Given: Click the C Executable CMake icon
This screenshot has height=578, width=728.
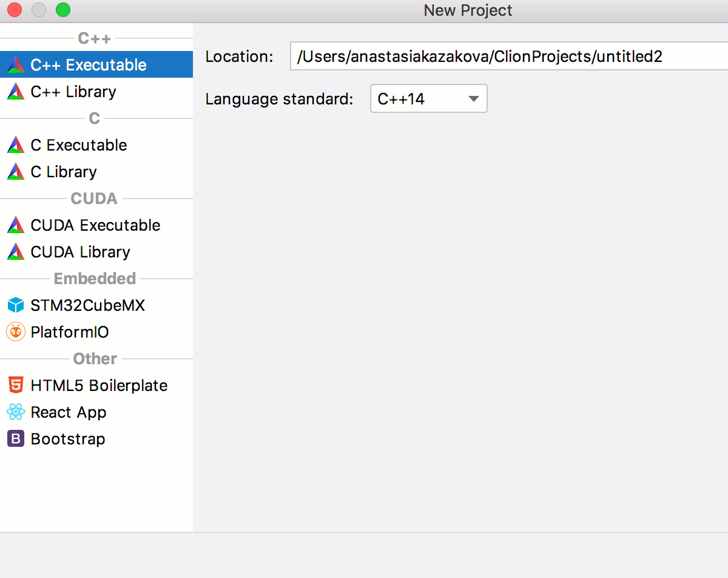Looking at the screenshot, I should click(x=16, y=144).
